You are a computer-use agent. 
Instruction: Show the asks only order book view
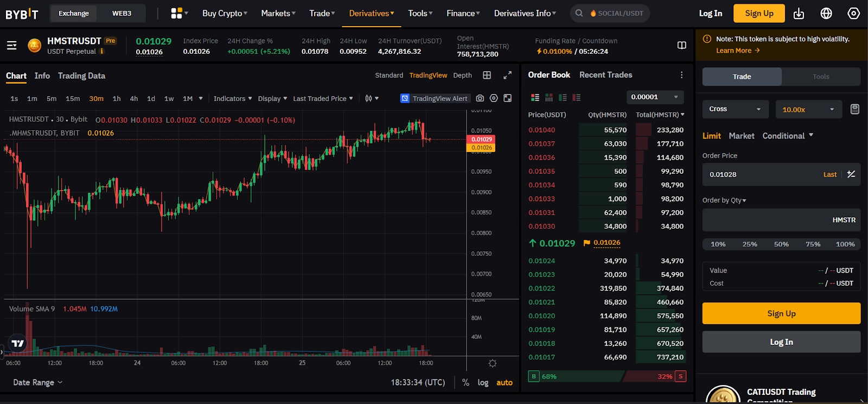(576, 97)
